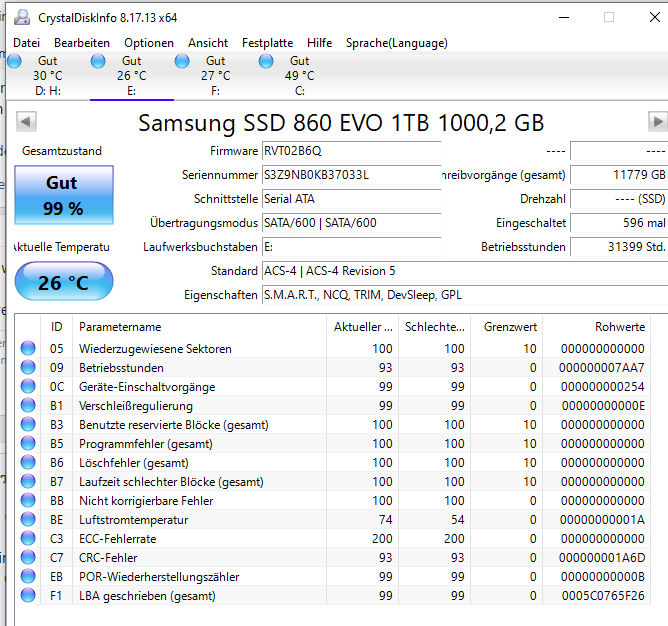Click the Rohwerte column header
The height and width of the screenshot is (626, 668).
(x=596, y=327)
